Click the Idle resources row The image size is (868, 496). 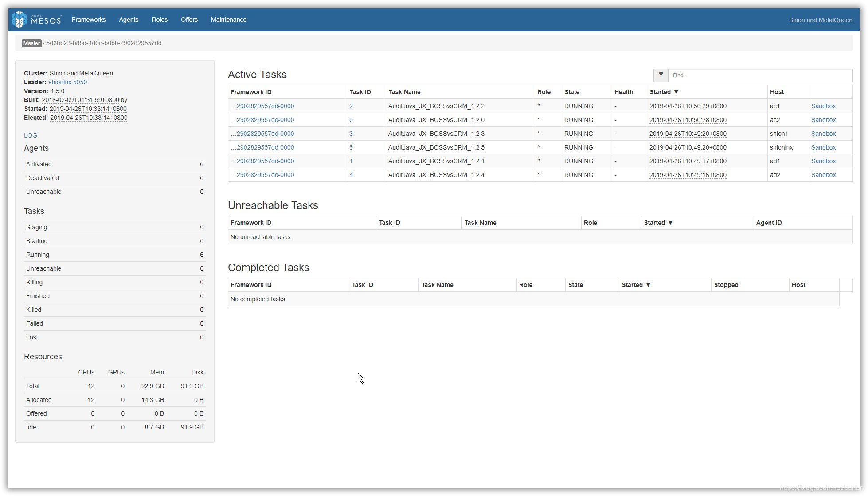click(115, 427)
